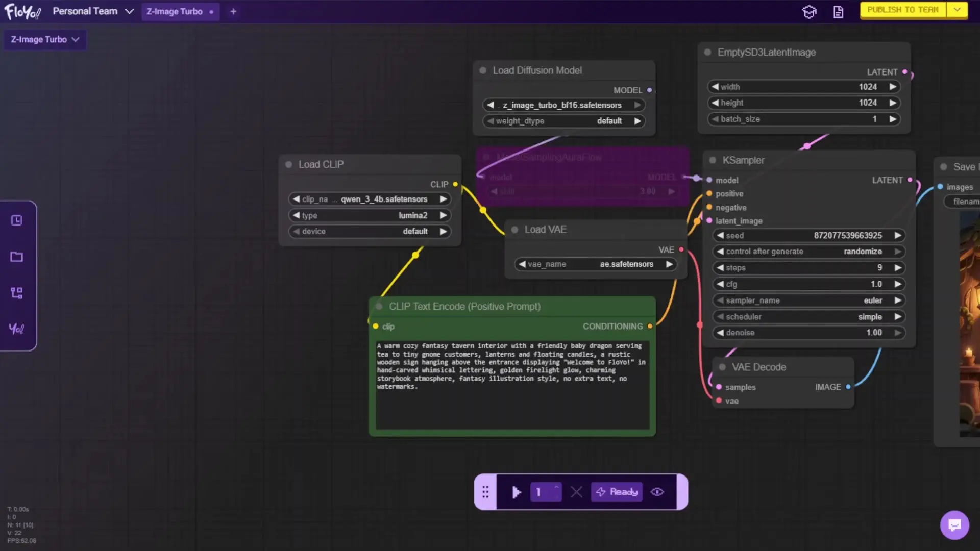Click the Publish to Team button
The width and height of the screenshot is (980, 551).
click(x=903, y=10)
